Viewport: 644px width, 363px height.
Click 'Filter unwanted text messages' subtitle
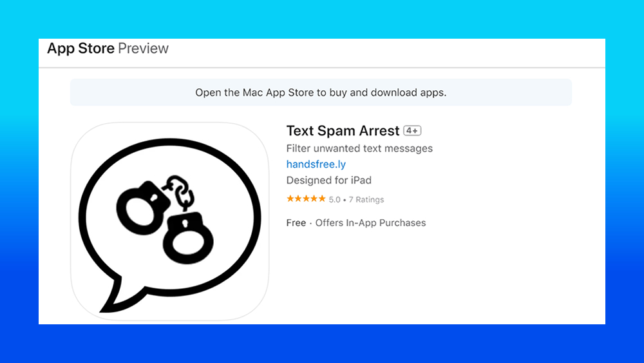[359, 148]
